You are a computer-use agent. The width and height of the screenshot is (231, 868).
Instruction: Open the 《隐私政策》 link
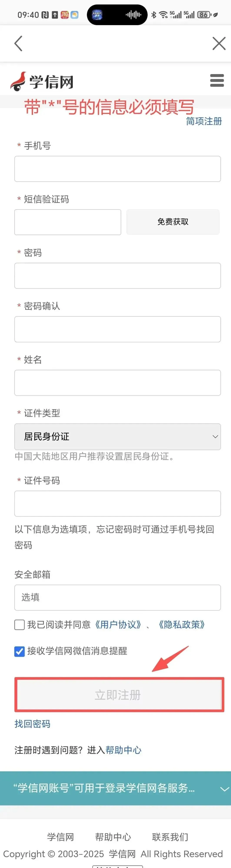tap(182, 625)
